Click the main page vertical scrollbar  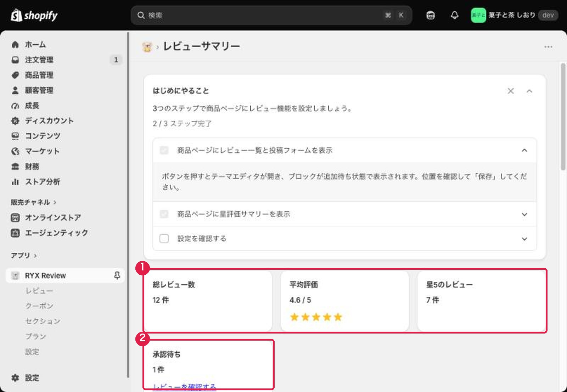563,117
